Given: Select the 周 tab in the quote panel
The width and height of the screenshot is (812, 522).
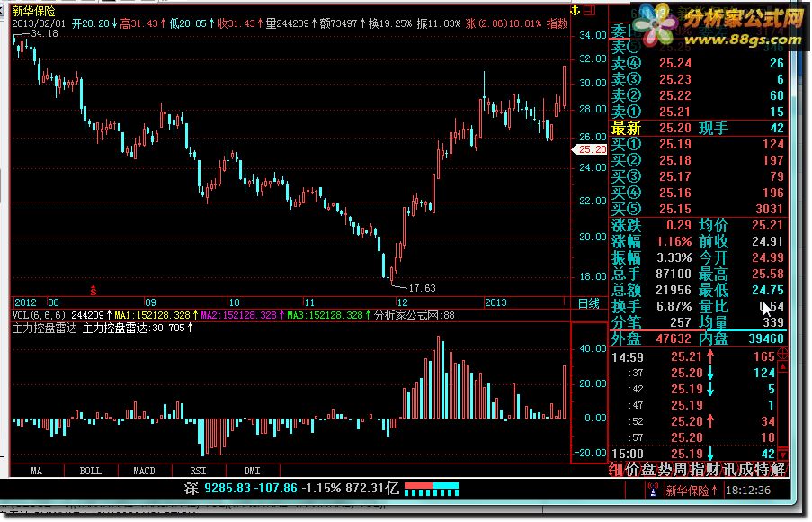Looking at the screenshot, I should [681, 470].
